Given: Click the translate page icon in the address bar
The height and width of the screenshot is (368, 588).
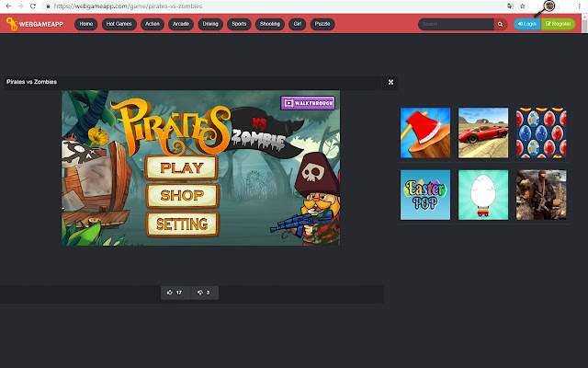Looking at the screenshot, I should 510,6.
